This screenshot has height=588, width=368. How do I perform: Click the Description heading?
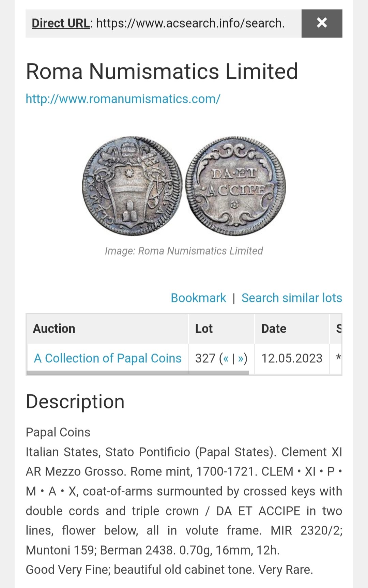[x=75, y=402]
